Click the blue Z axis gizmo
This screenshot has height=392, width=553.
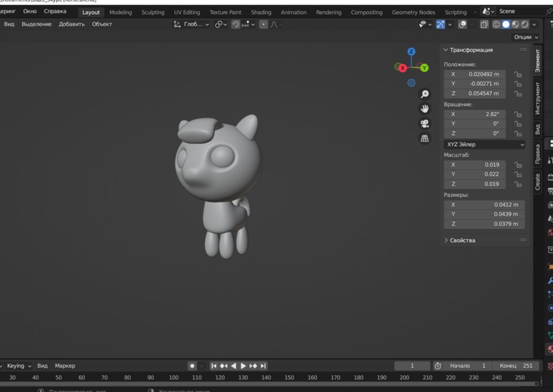(411, 52)
